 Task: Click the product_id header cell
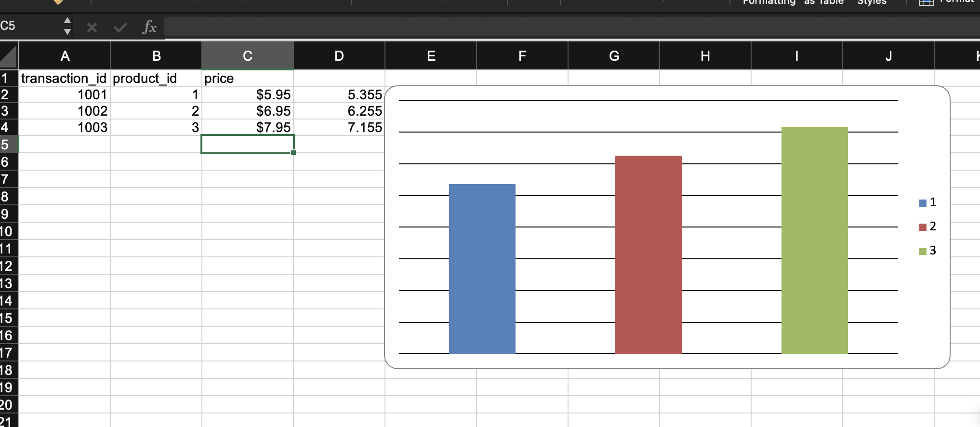156,78
